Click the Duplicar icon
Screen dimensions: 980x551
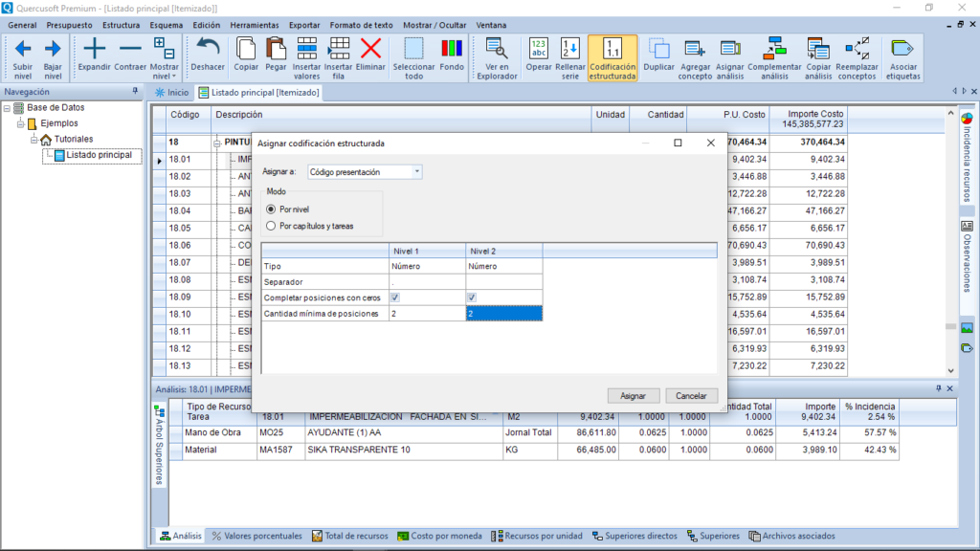pyautogui.click(x=658, y=48)
